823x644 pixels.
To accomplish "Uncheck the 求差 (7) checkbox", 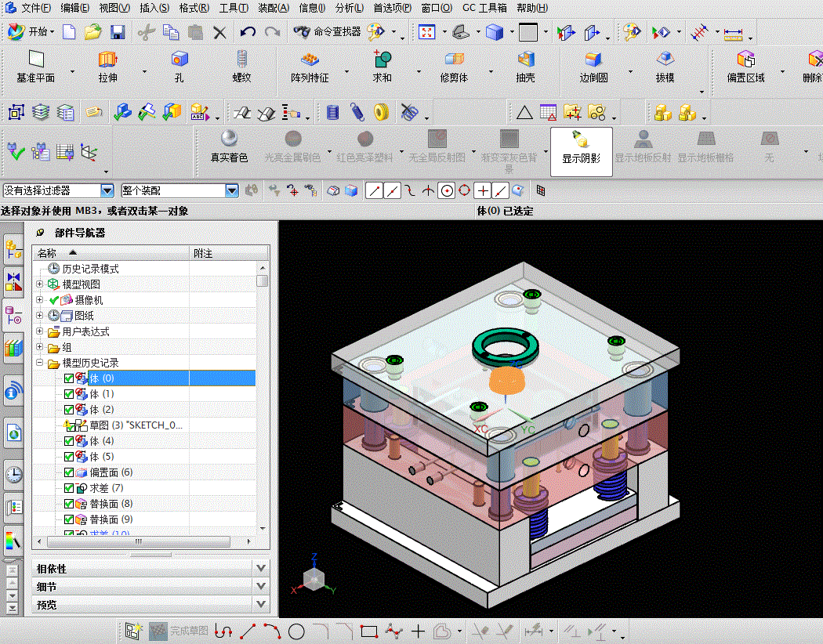I will point(69,488).
